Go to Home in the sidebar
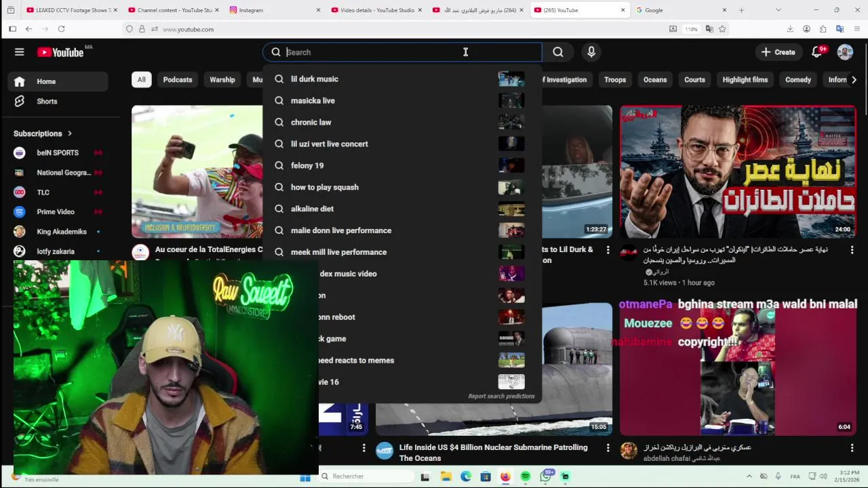The width and height of the screenshot is (868, 488). tap(58, 81)
